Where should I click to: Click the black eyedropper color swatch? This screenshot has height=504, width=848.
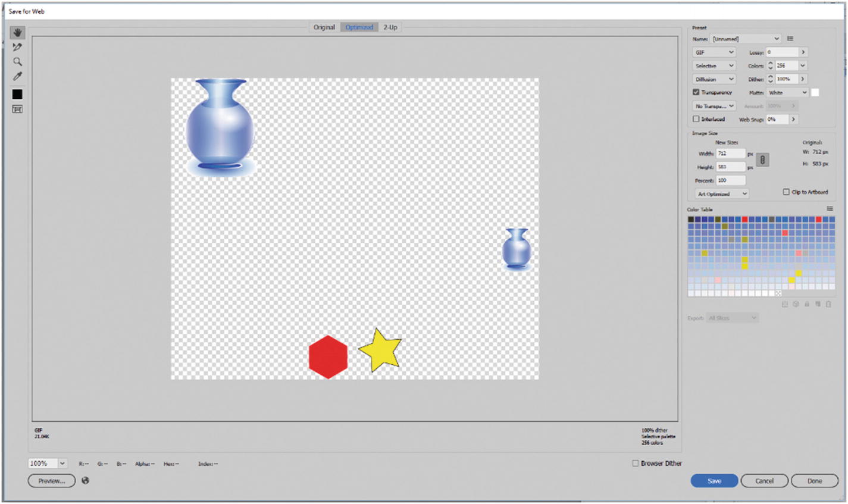pos(17,94)
